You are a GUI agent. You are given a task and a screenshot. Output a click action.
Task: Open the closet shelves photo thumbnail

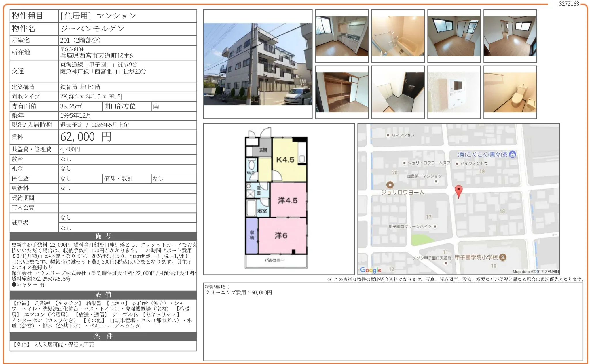coord(342,92)
